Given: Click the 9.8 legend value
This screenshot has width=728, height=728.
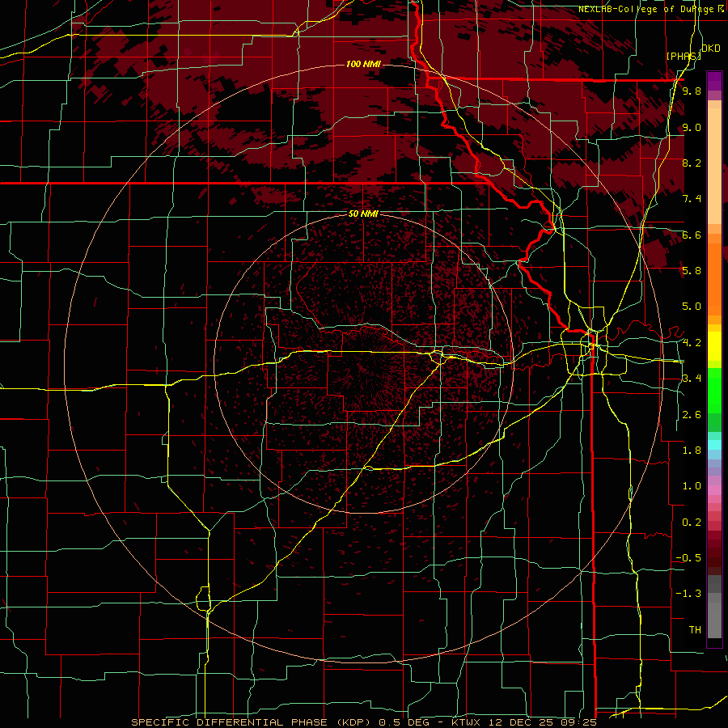Looking at the screenshot, I should pos(692,91).
